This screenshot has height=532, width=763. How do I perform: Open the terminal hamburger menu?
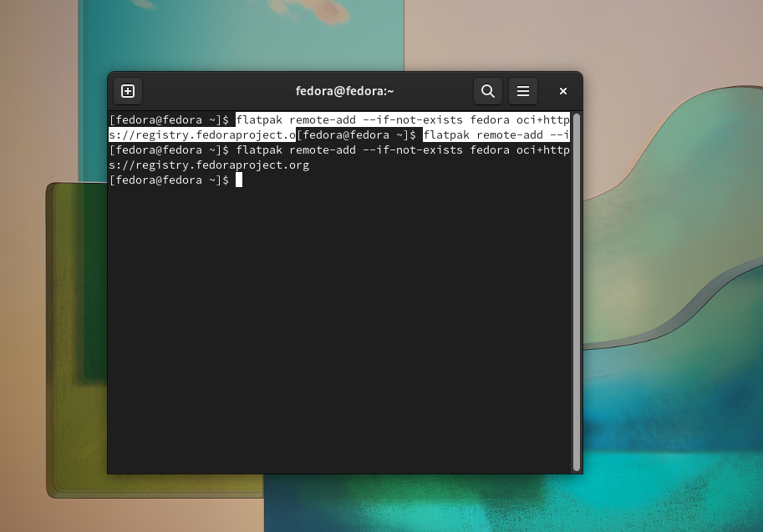pyautogui.click(x=522, y=91)
